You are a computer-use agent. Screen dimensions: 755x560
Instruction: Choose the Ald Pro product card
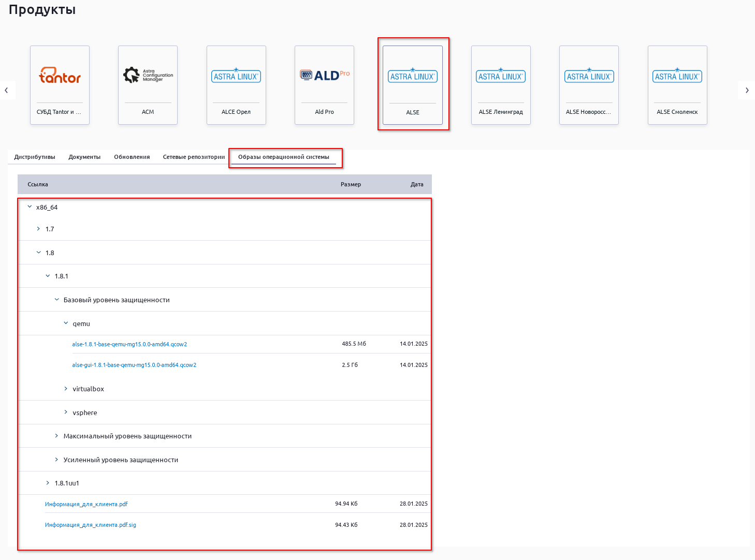pos(324,85)
